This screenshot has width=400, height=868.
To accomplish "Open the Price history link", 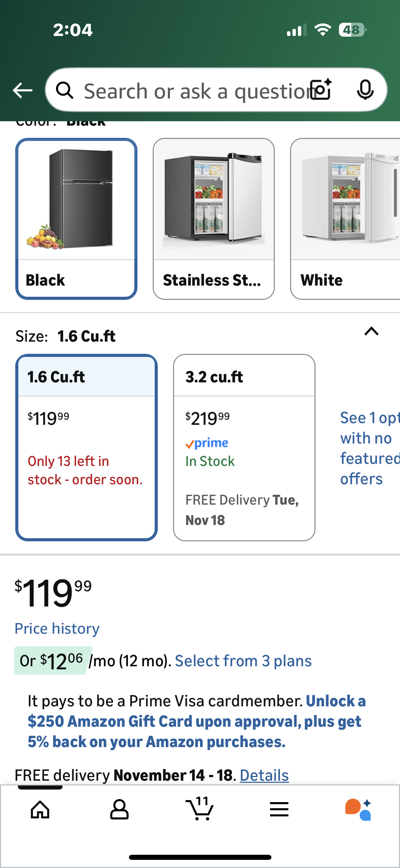I will [x=57, y=629].
